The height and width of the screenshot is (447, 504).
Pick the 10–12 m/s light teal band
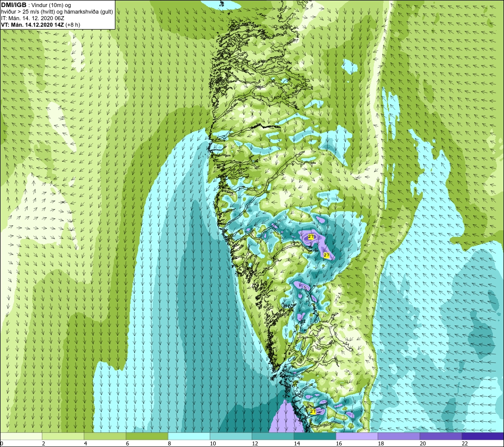click(x=231, y=436)
